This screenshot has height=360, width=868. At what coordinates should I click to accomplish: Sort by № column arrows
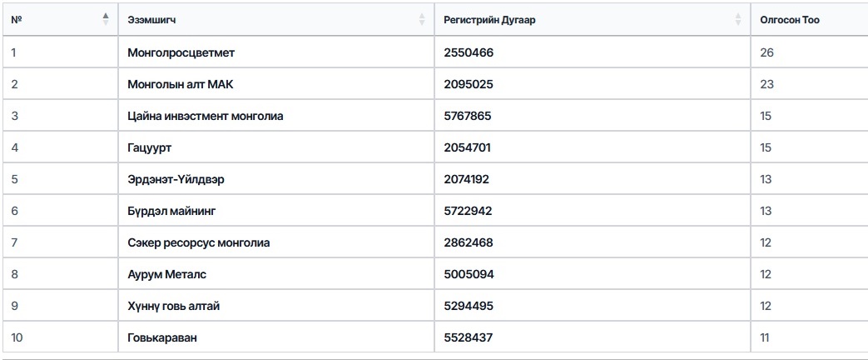pos(105,19)
